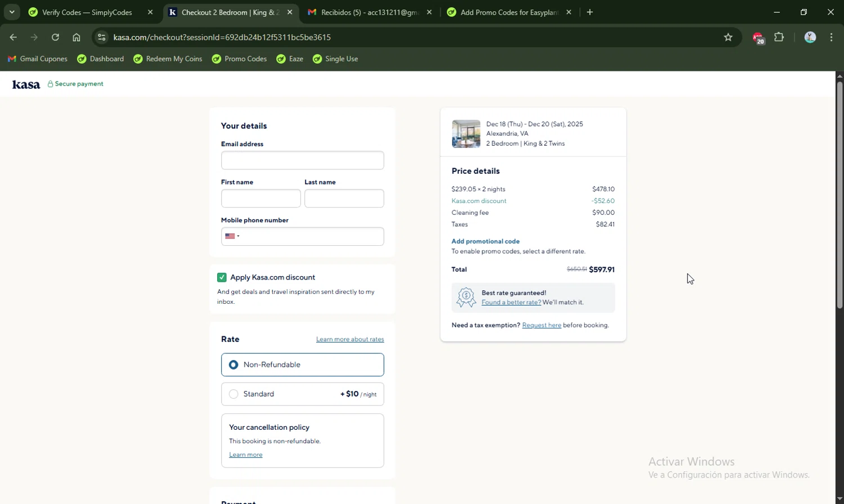Open tax exemption Request here link
Viewport: 844px width, 504px height.
pos(542,325)
